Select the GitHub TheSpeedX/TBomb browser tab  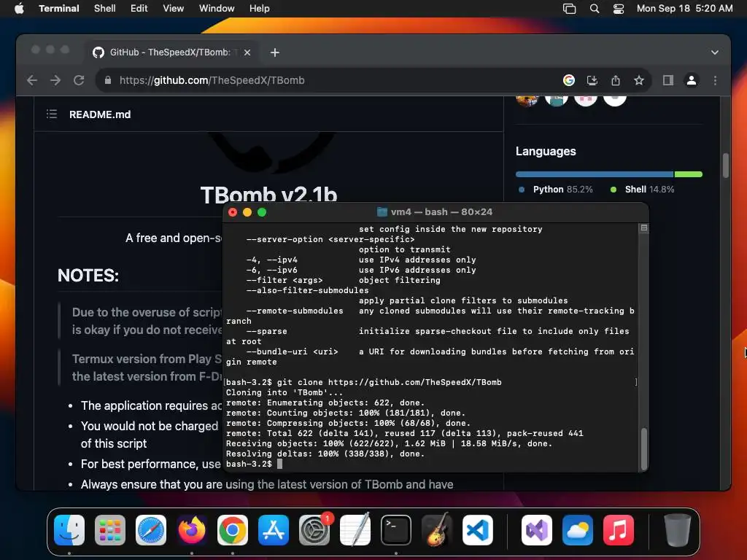(169, 52)
